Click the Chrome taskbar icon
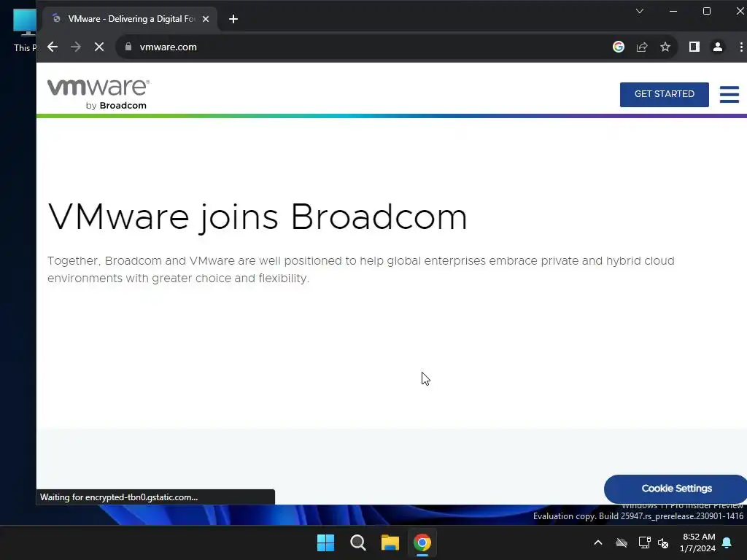Image resolution: width=747 pixels, height=560 pixels. pyautogui.click(x=422, y=542)
